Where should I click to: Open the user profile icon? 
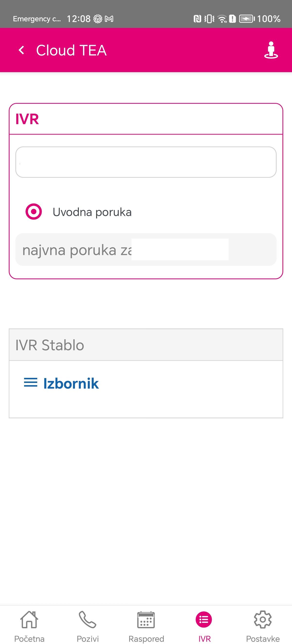(271, 50)
